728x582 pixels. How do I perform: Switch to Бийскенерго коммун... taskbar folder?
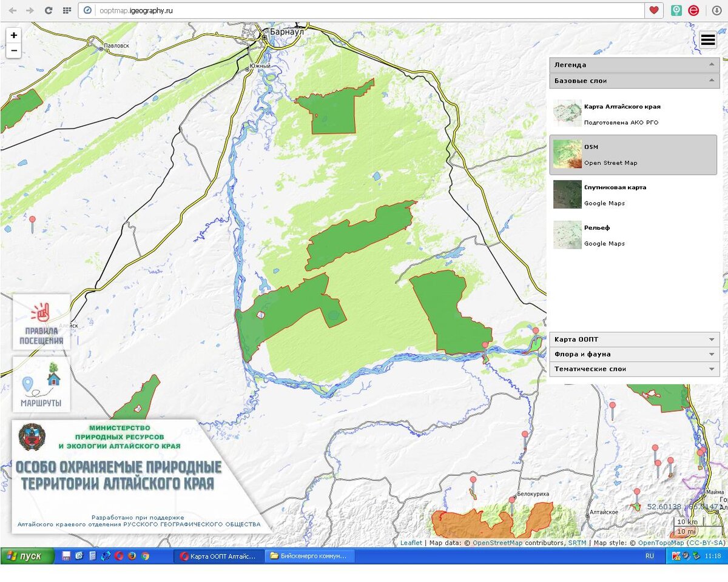[x=309, y=556]
